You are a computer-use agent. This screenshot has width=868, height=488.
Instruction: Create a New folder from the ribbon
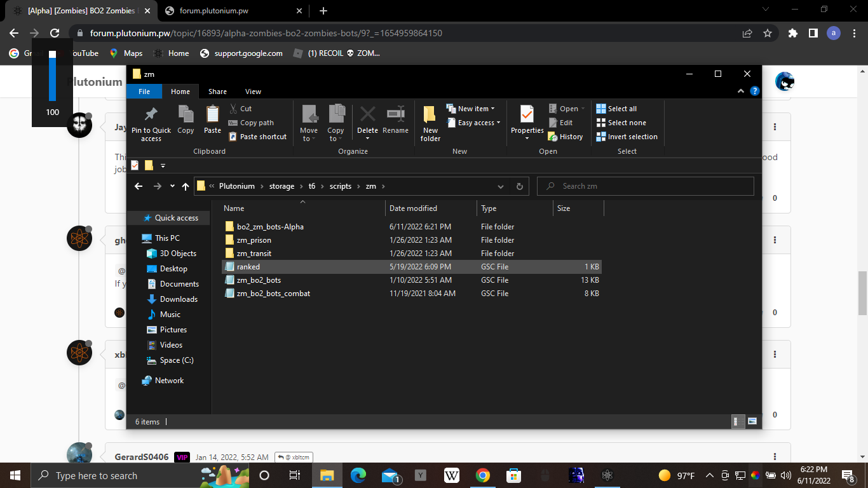(x=430, y=124)
